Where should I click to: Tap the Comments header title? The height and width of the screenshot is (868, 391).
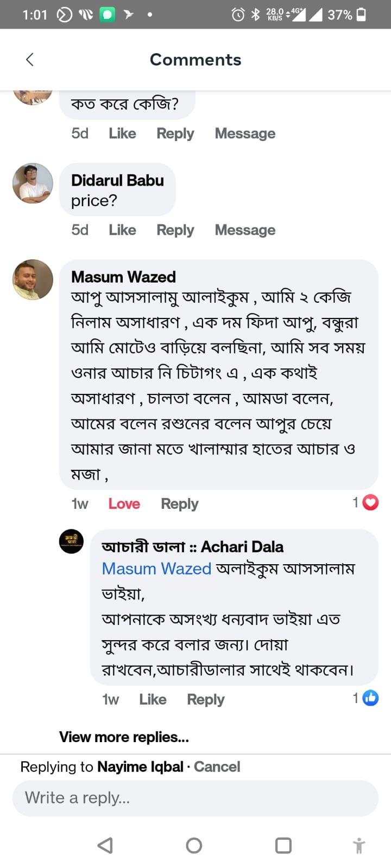[x=195, y=60]
